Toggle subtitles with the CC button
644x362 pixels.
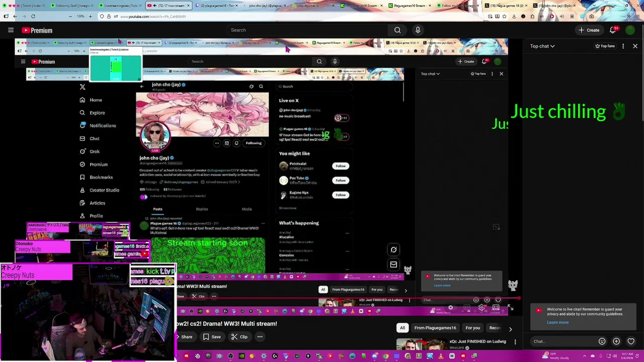tap(466, 307)
